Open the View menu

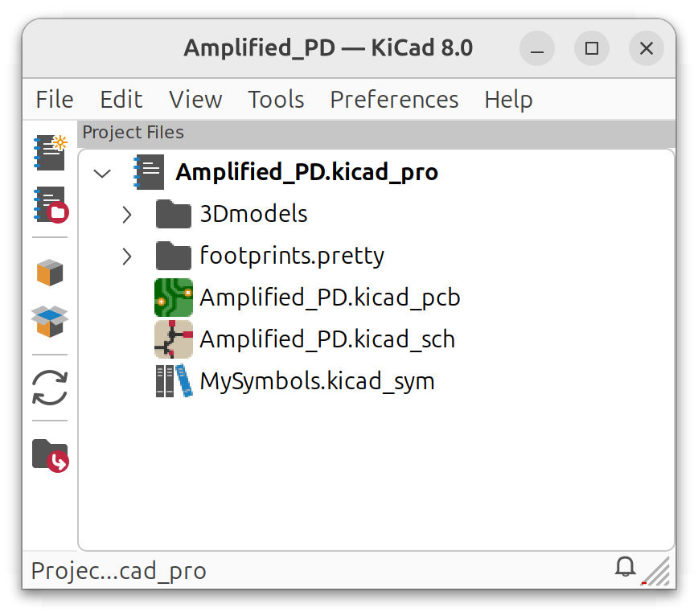(195, 99)
